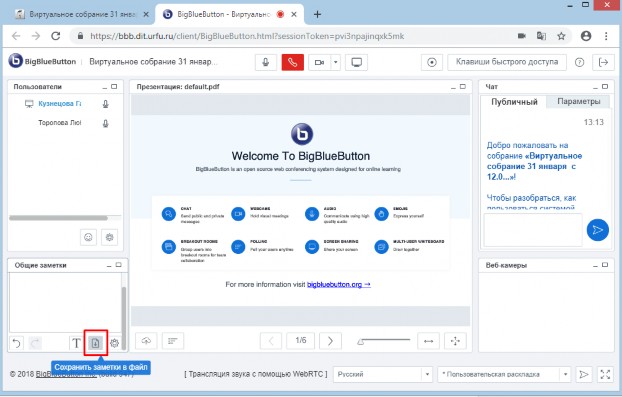Adjust presentation zoom slider

pyautogui.click(x=383, y=340)
